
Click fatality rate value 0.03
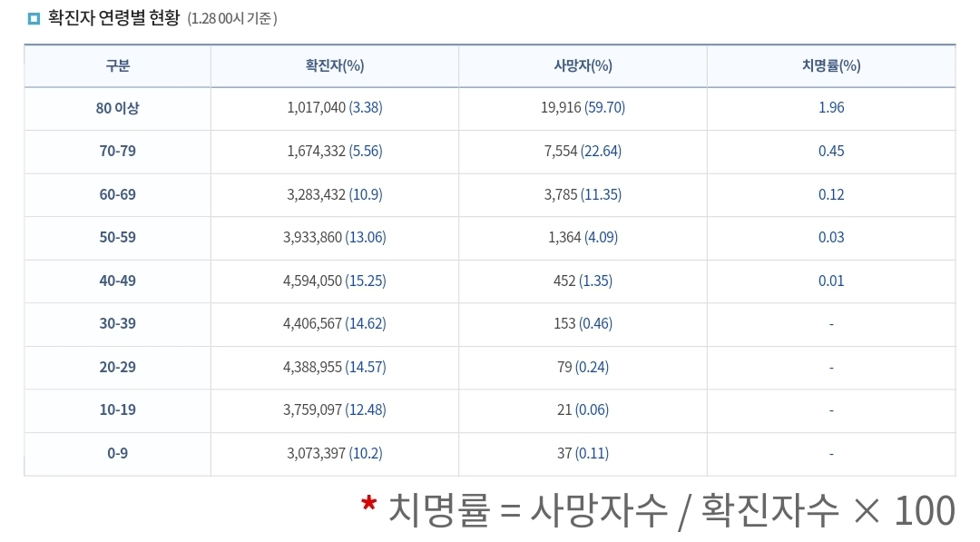coord(831,238)
